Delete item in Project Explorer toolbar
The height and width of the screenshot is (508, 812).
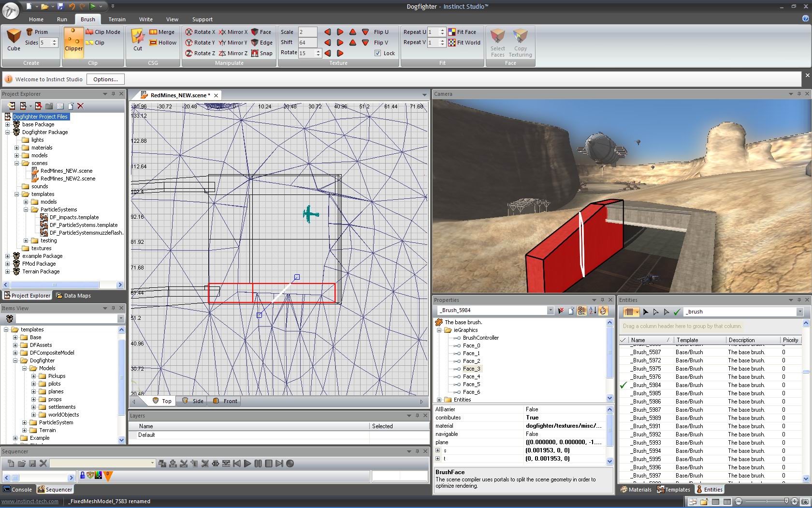click(80, 106)
